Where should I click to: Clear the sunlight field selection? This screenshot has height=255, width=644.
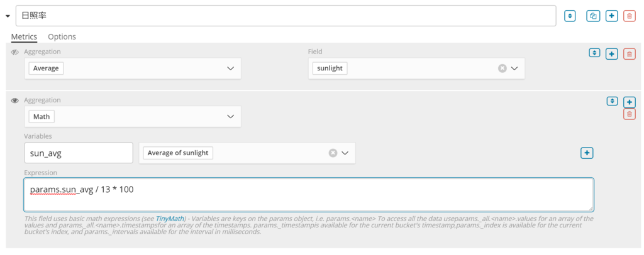point(502,68)
